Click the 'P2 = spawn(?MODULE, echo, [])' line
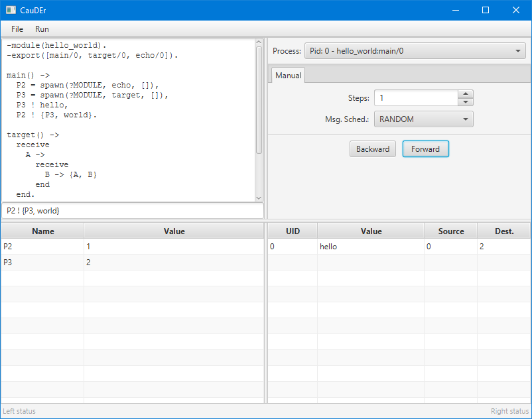The width and height of the screenshot is (532, 419). [x=88, y=85]
